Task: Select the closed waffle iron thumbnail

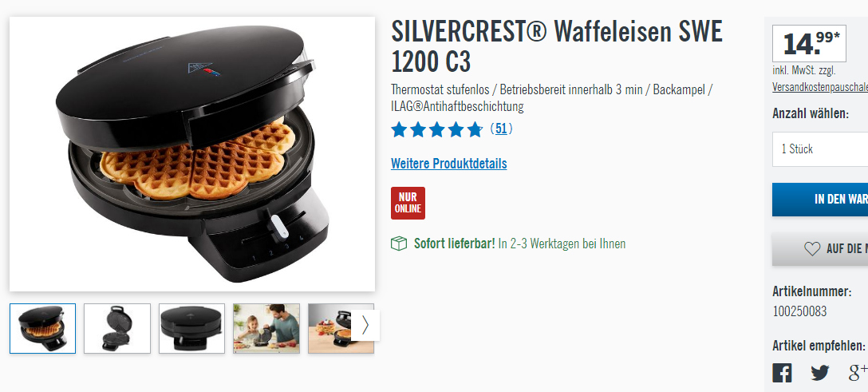Action: tap(191, 328)
